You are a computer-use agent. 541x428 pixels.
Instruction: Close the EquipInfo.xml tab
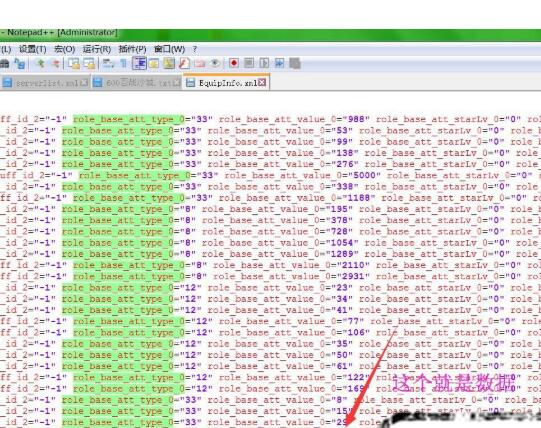tap(262, 82)
